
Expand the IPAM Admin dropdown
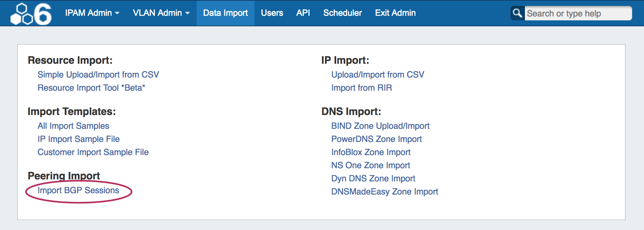coord(92,13)
